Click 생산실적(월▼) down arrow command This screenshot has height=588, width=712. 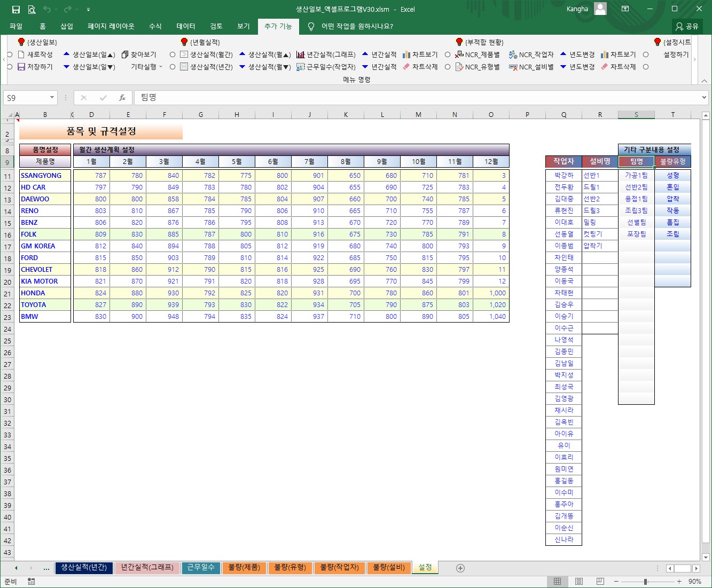click(x=265, y=67)
